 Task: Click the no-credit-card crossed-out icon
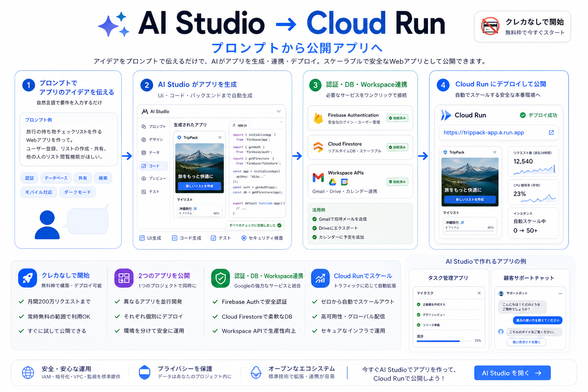[490, 26]
